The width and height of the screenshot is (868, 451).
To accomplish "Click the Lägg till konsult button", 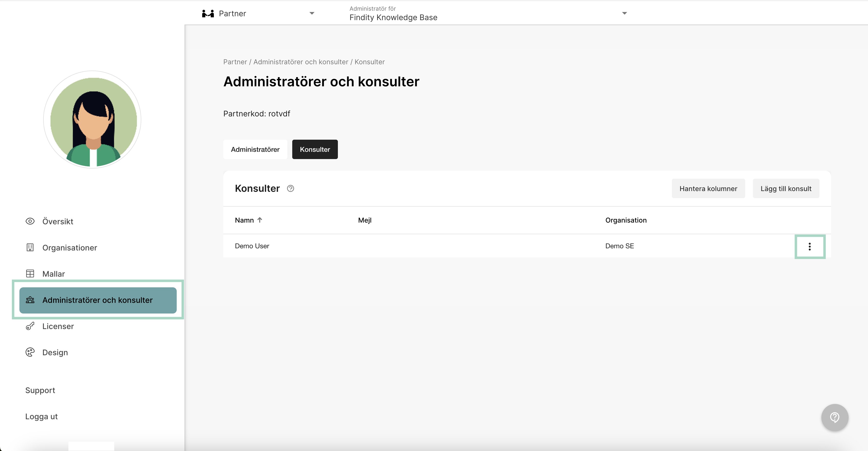I will (x=786, y=188).
